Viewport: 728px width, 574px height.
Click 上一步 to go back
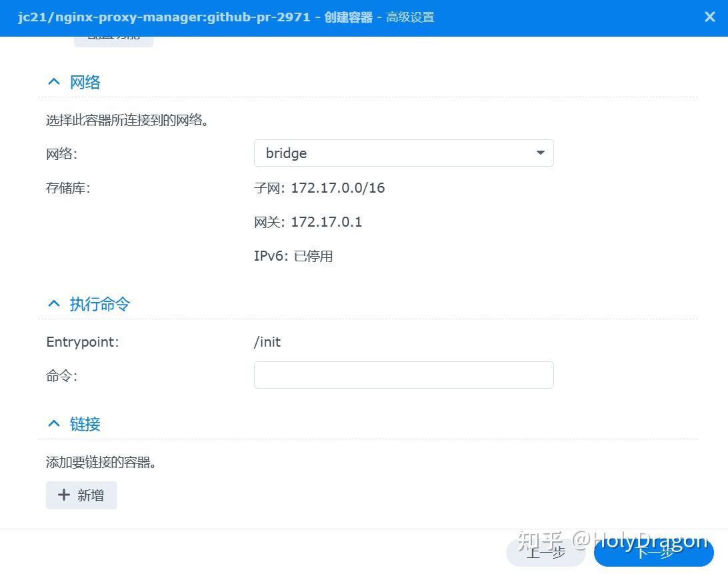point(545,553)
